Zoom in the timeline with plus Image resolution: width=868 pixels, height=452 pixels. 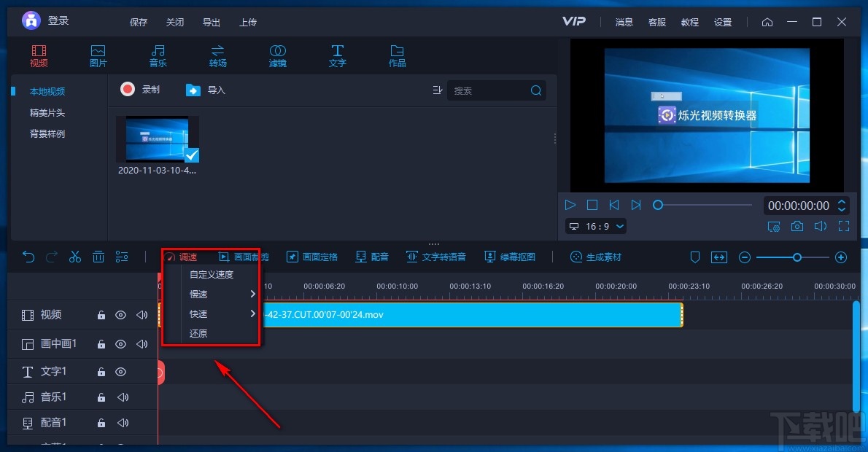[841, 257]
